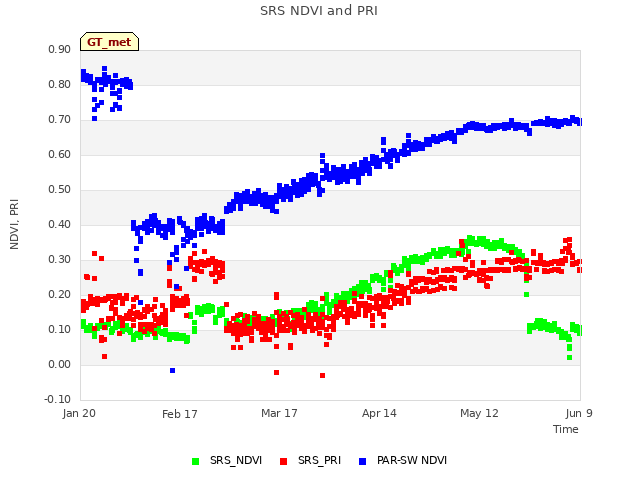The height and width of the screenshot is (480, 640).
Task: Click the 0.40 y-axis tick label
Action: [60, 224]
